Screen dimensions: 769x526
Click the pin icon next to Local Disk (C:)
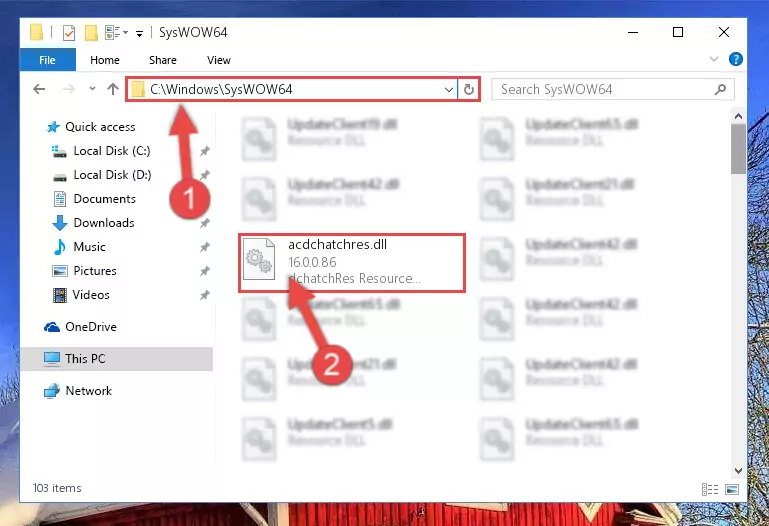pyautogui.click(x=205, y=151)
